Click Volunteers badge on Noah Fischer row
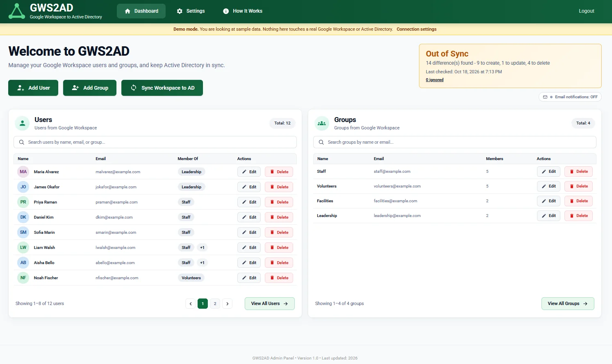612x364 pixels. click(x=191, y=278)
